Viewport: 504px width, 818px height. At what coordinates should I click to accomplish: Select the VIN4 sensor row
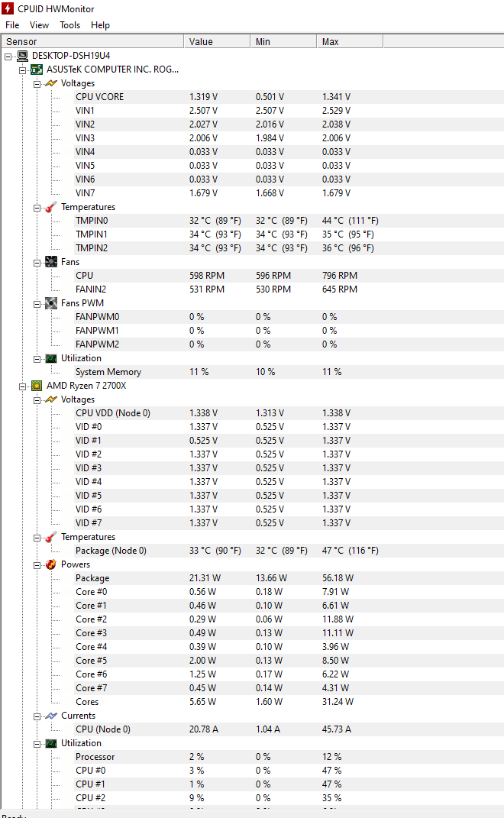click(x=289, y=152)
